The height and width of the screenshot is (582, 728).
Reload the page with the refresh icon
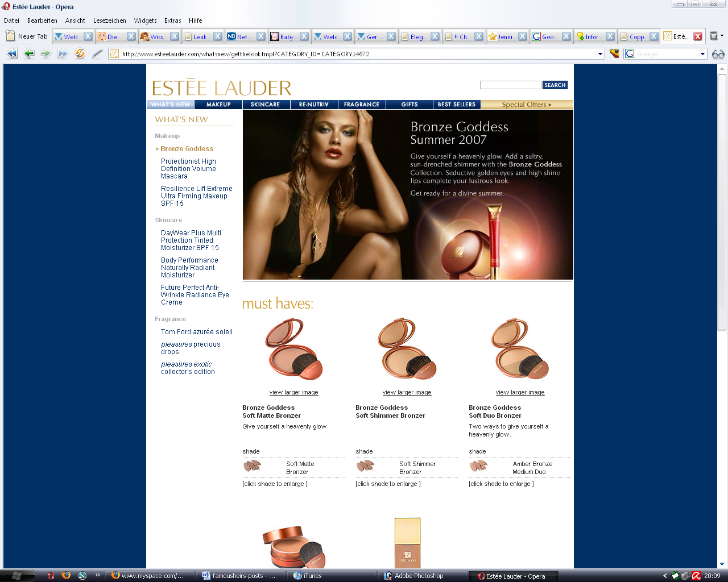point(80,53)
